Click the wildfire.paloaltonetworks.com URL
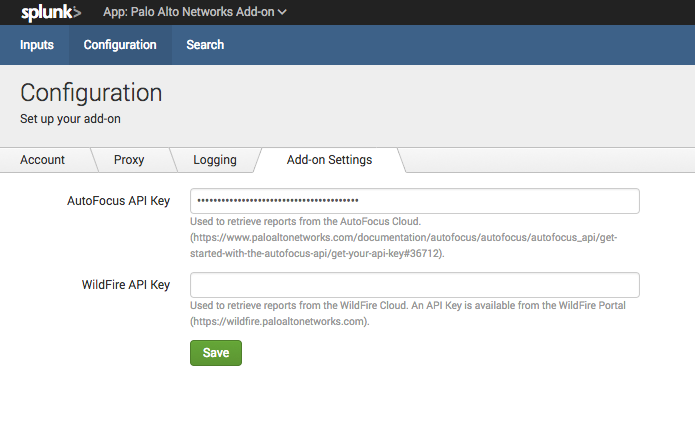Viewport: 695px width, 427px height. coord(279,322)
